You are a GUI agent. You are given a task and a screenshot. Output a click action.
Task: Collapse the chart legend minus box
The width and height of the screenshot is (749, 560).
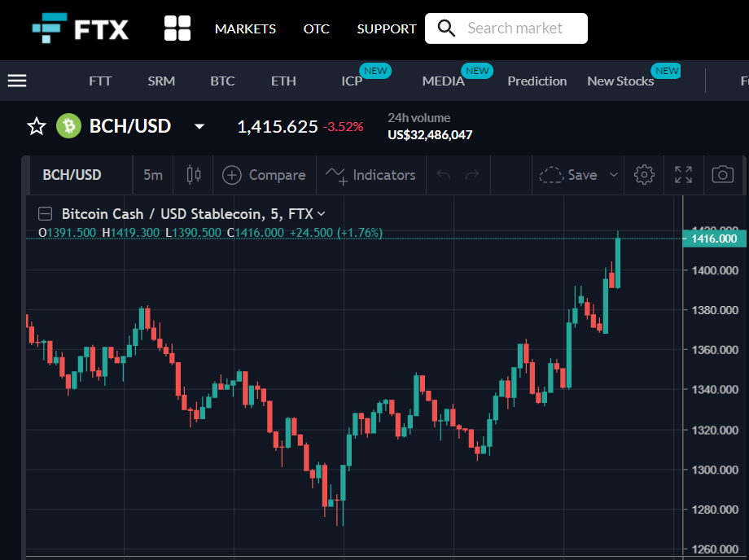(45, 214)
